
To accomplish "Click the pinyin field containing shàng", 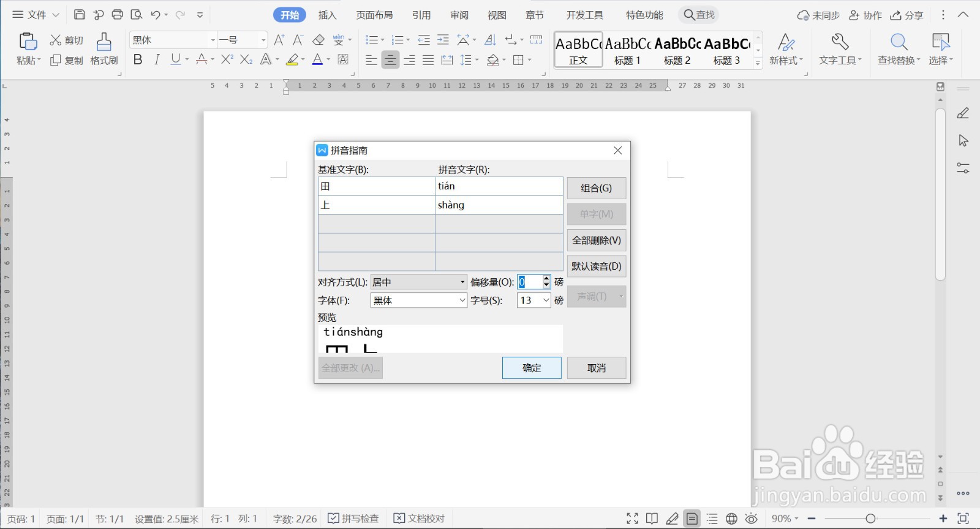I will coord(499,205).
